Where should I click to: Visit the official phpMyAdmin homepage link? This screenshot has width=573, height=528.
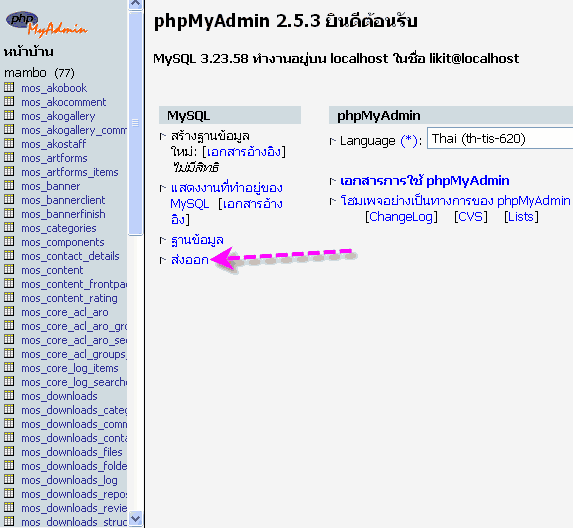pos(455,200)
